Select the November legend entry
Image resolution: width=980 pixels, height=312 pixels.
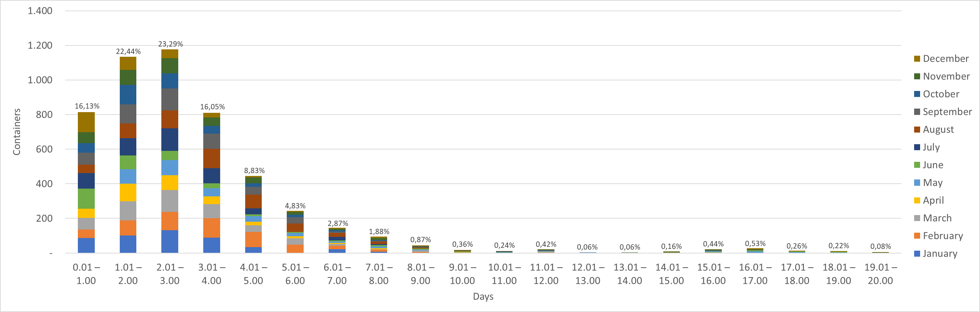point(942,76)
